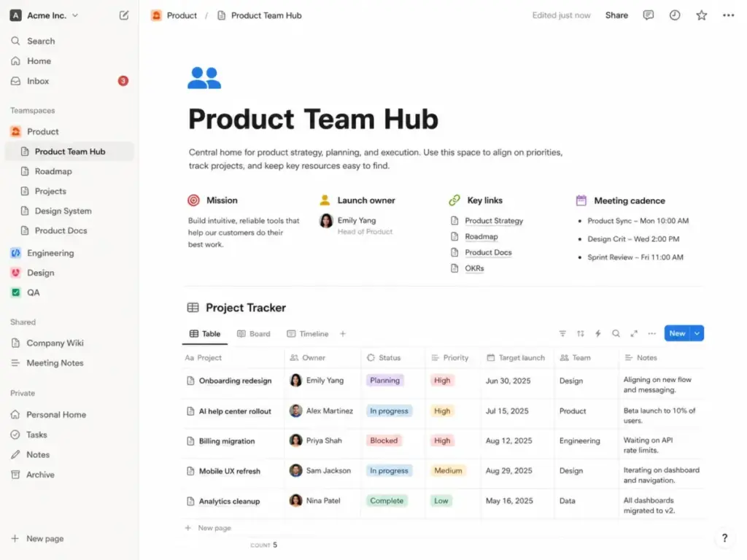
Task: Click the red Inbox notification badge
Action: 123,81
